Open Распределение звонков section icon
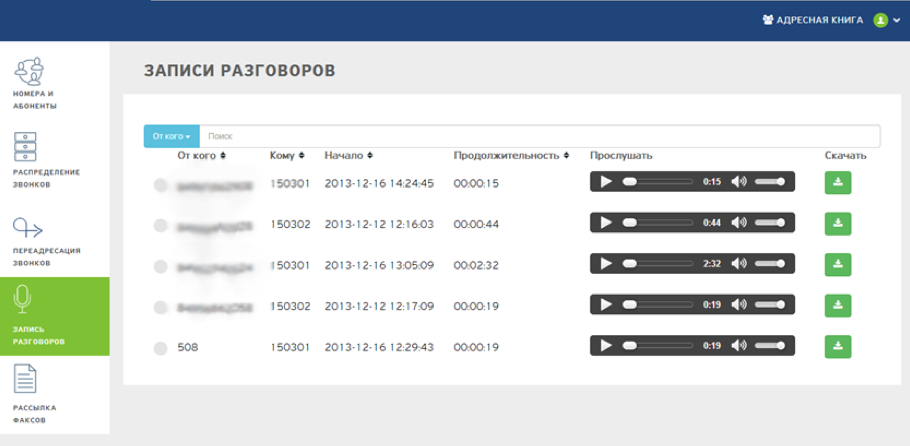The height and width of the screenshot is (446, 910). pos(25,147)
